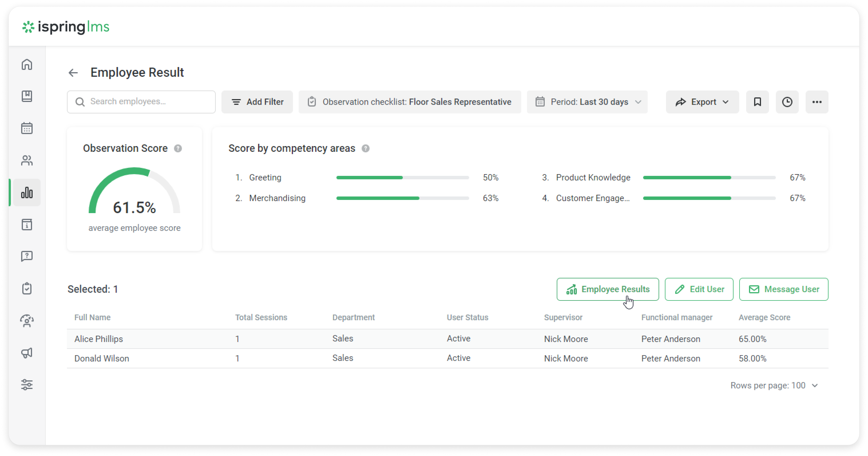Click the megaphone announcements sidebar icon

pyautogui.click(x=27, y=353)
